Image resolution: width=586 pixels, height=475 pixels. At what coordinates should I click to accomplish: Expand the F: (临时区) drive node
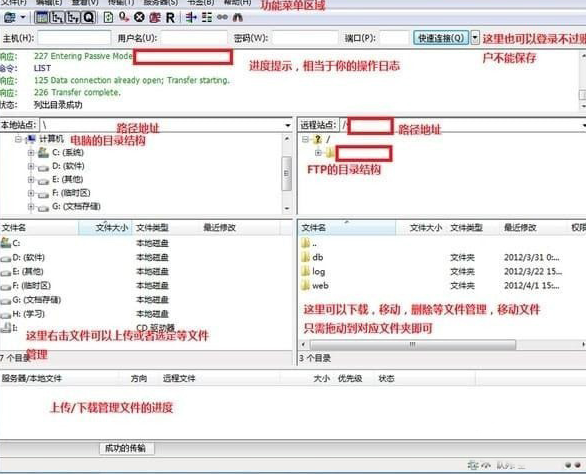click(x=31, y=193)
